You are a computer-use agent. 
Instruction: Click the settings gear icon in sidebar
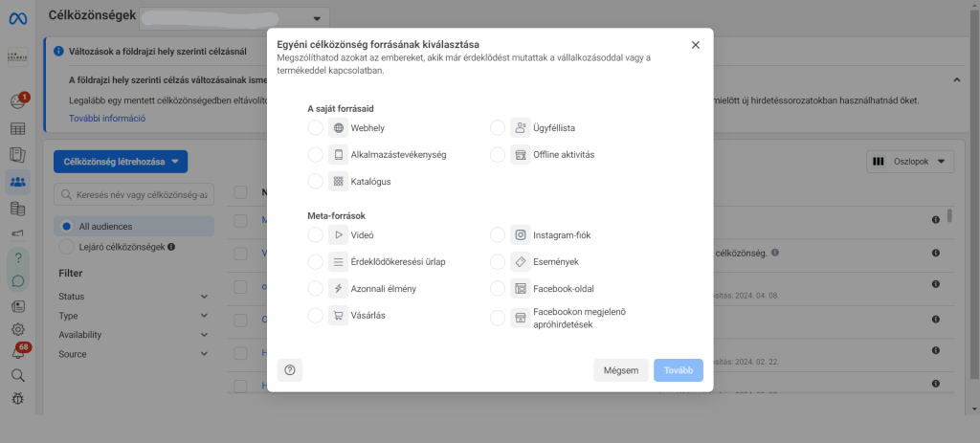click(17, 329)
